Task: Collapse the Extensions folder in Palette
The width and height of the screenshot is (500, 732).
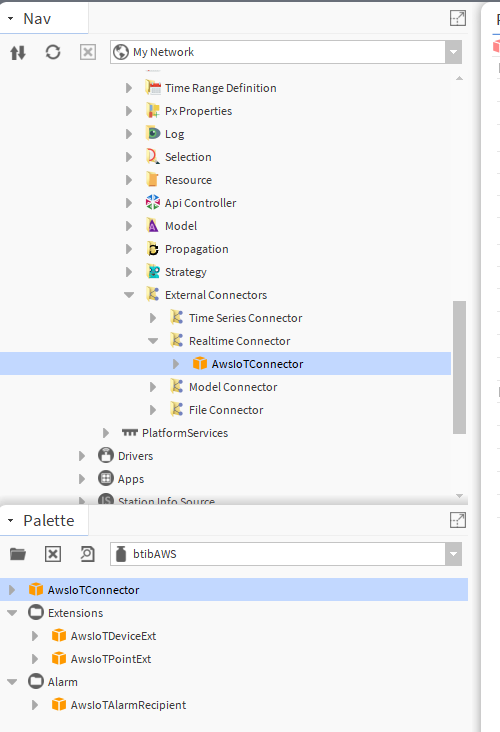Action: point(12,613)
